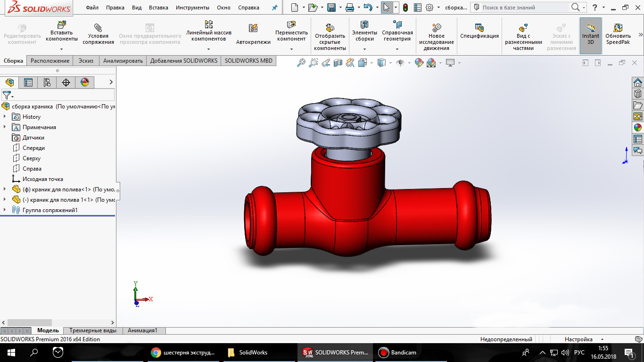
Task: Click Условия сопряжения paperclip tool
Action: (98, 34)
